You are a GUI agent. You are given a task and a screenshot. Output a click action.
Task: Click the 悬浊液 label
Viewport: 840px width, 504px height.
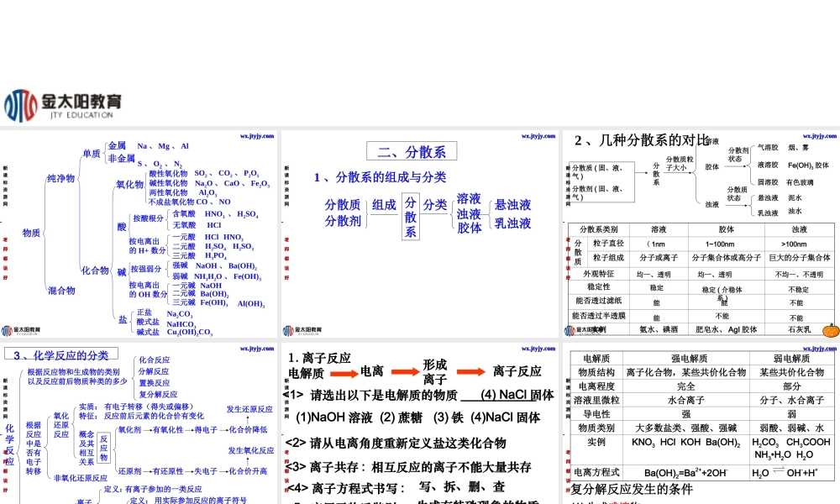point(512,205)
